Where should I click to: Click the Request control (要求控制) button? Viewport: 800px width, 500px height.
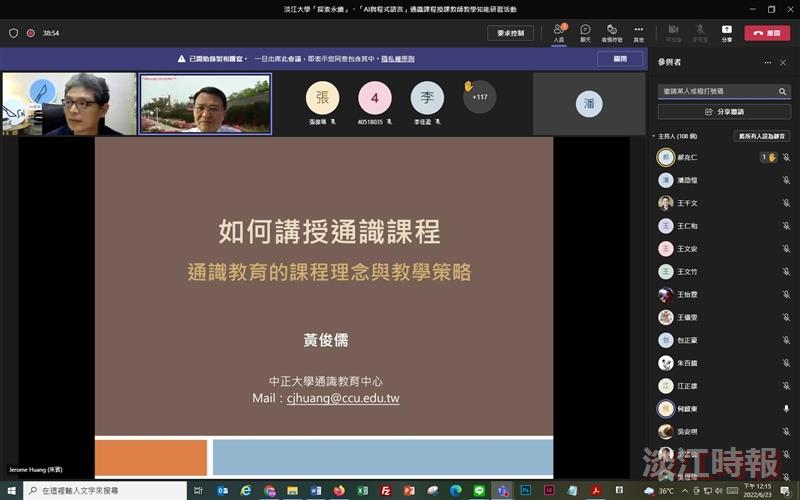coord(510,33)
